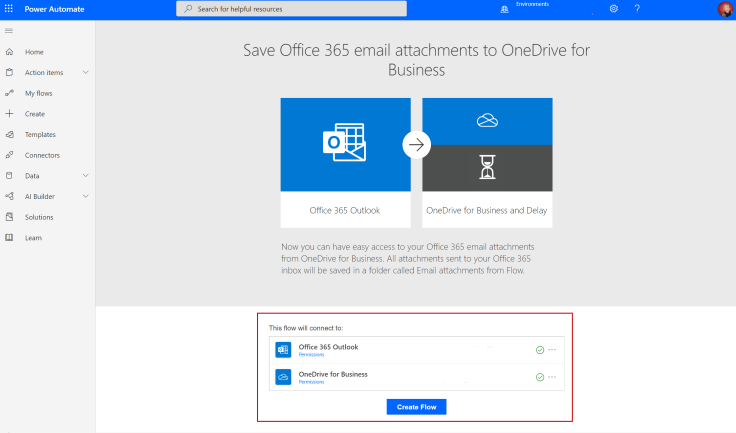Expand the Data section chevron
The image size is (736, 433).
(86, 176)
